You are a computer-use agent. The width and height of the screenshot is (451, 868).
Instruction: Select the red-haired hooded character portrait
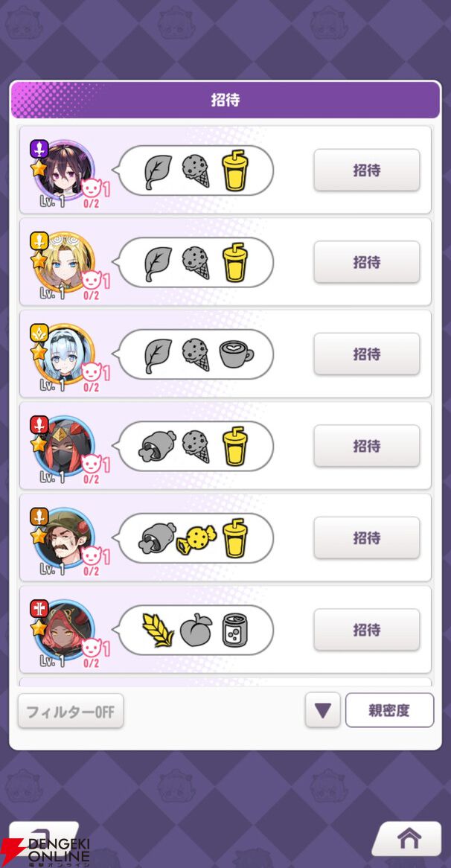tap(64, 629)
